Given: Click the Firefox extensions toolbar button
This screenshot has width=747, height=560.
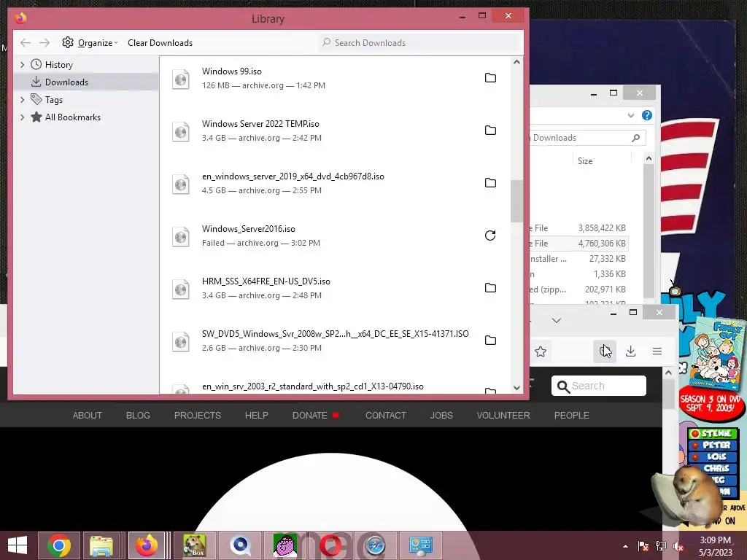Looking at the screenshot, I should pos(605,351).
